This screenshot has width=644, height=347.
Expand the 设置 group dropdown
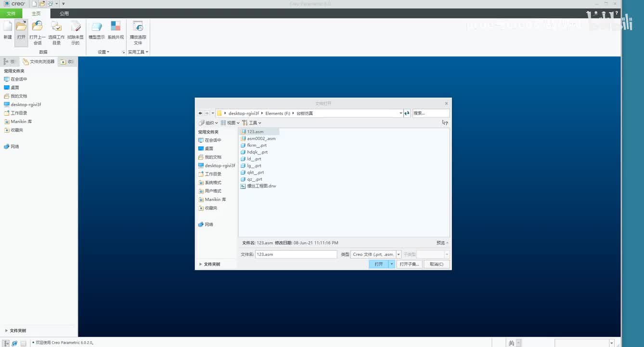point(103,52)
